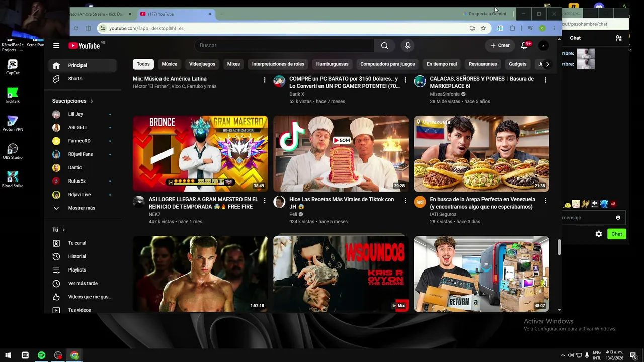The image size is (644, 362).
Task: Open options for the Mix Música de América Latina
Action: click(265, 80)
